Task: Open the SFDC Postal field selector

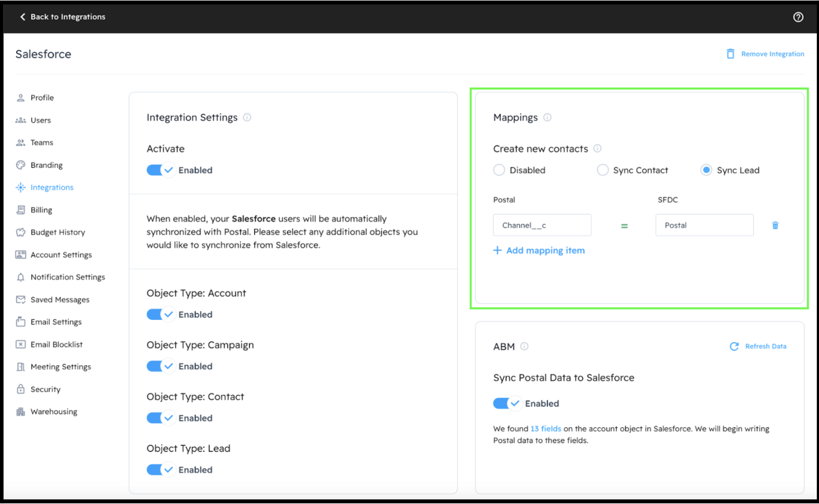Action: (704, 225)
